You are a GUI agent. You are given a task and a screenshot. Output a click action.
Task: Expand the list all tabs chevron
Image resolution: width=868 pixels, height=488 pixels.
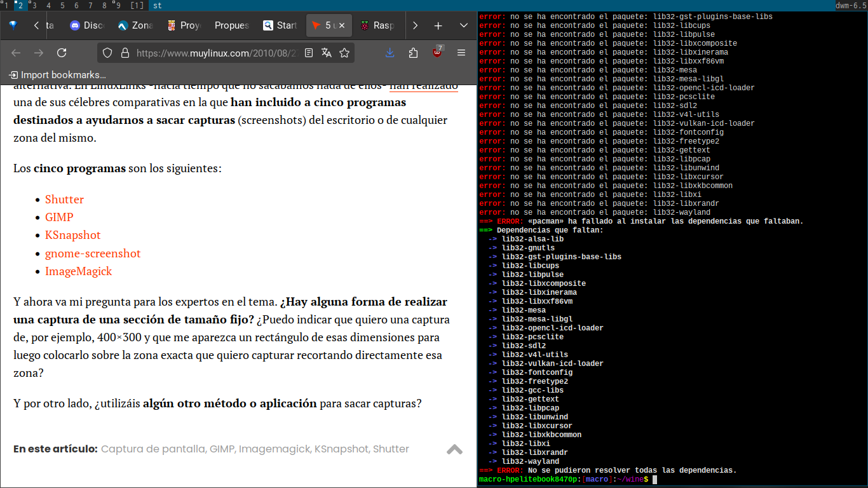coord(464,25)
